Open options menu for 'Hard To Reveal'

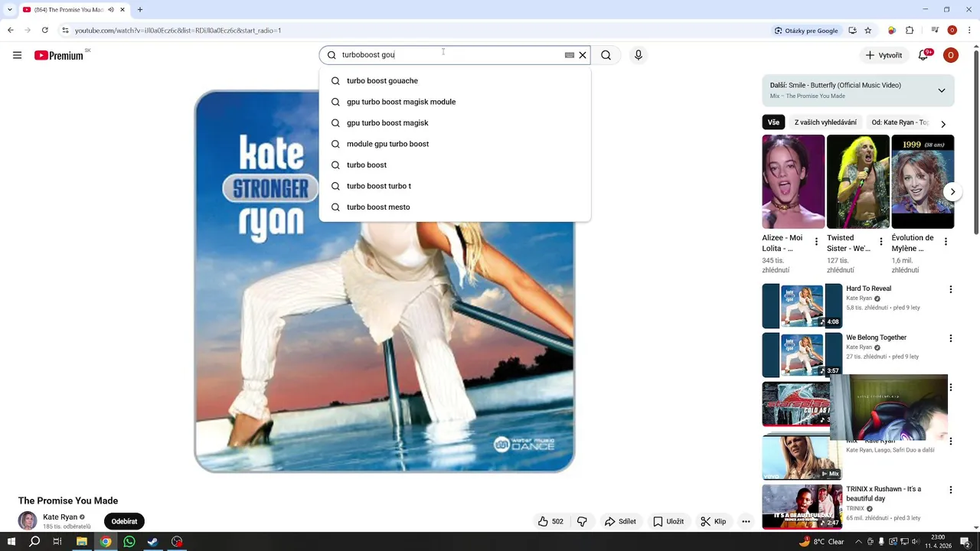[x=951, y=289]
